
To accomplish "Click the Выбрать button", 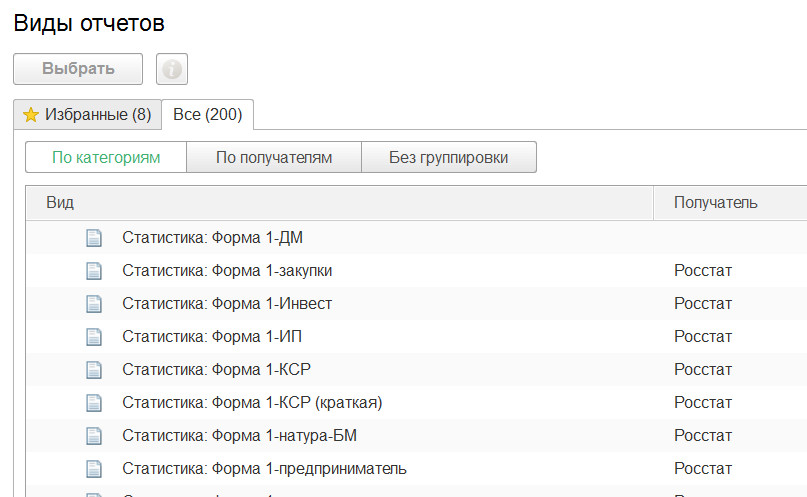I will click(78, 69).
